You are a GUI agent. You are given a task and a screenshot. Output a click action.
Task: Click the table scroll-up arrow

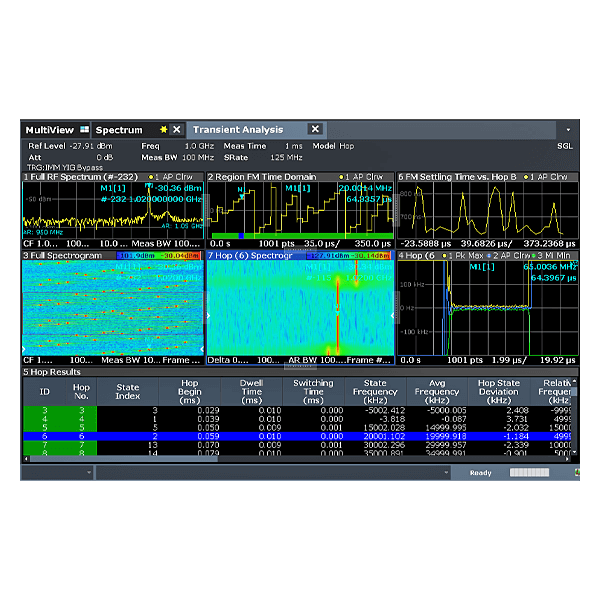(574, 382)
